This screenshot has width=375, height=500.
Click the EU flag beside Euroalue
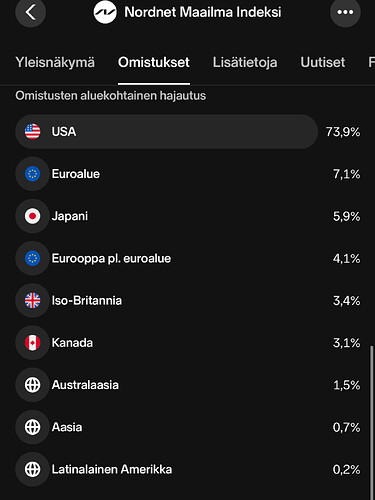point(33,174)
